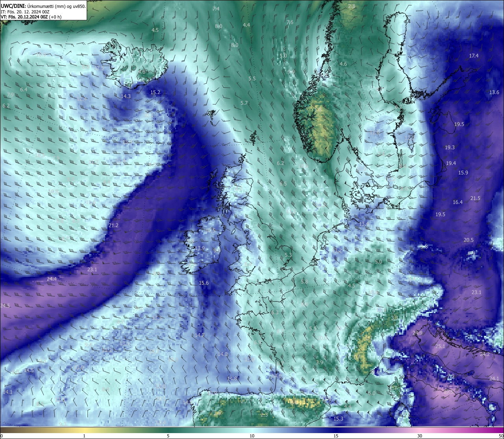The height and width of the screenshot is (439, 504).
Task: Click the 5.3 value over England
Action: pyautogui.click(x=288, y=255)
